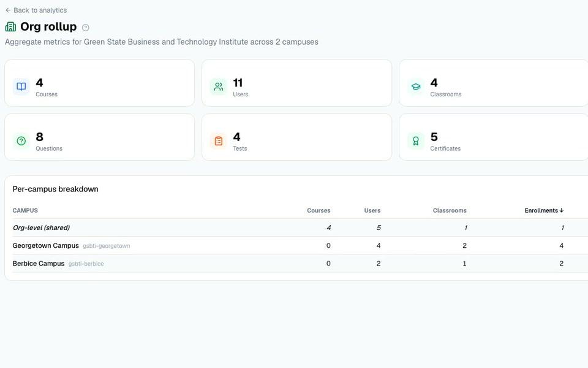
Task: Click the Org rollup page title
Action: point(48,26)
